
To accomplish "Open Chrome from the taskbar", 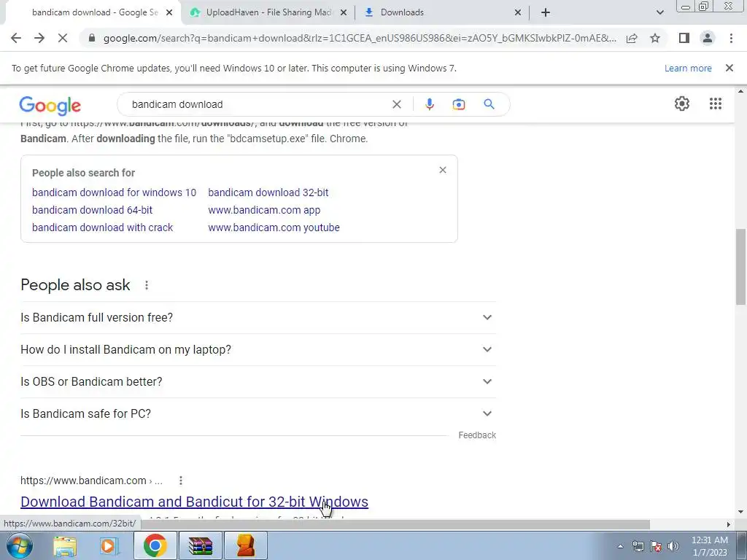I will pos(155,545).
